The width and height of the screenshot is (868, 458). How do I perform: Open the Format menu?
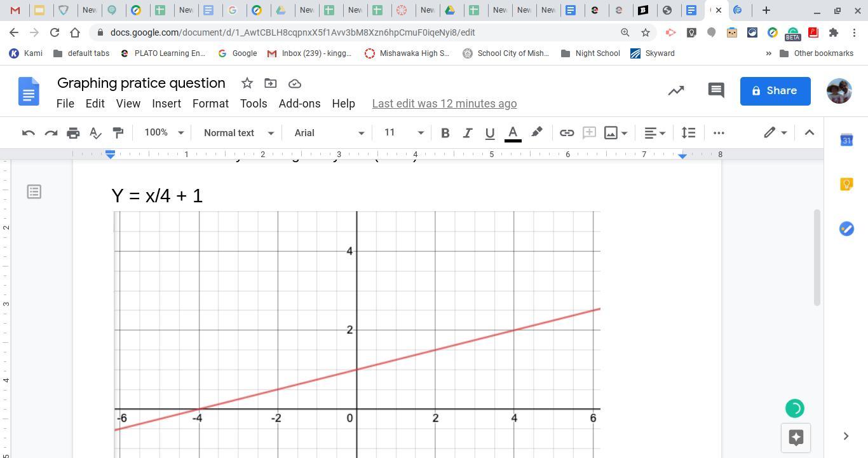coord(210,104)
